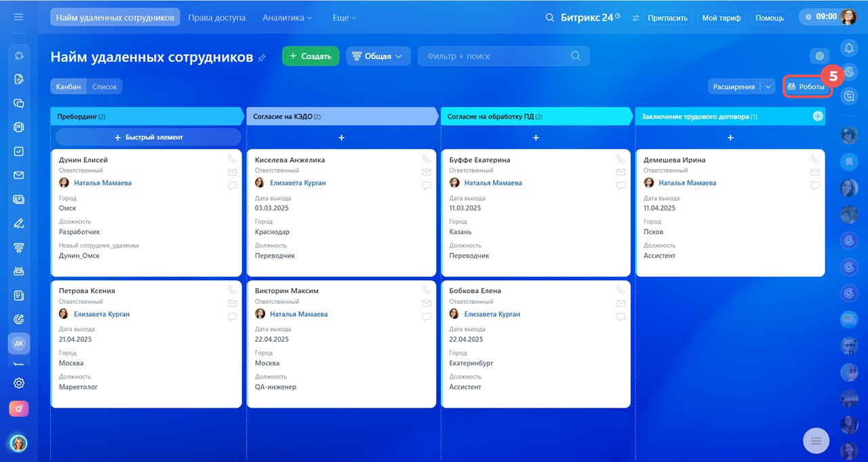Open the chat bubble icon on Буффе Екатерина card
The width and height of the screenshot is (868, 462).
620,185
